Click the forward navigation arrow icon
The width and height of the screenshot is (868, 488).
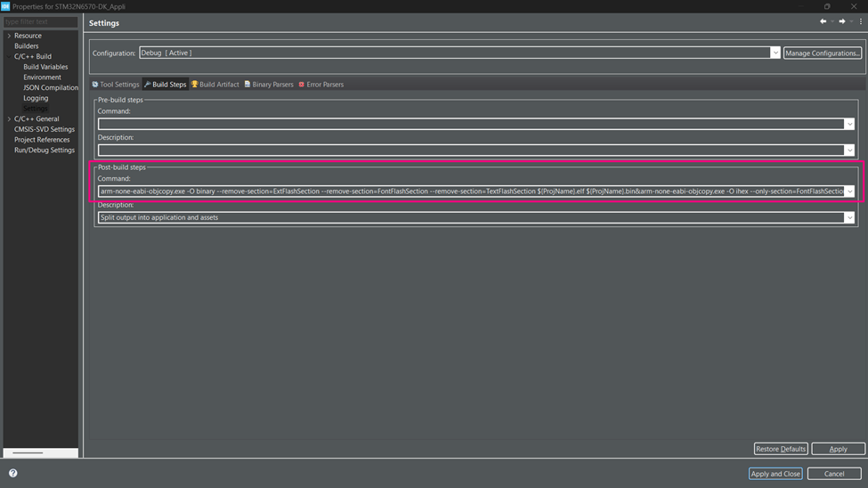(x=842, y=21)
